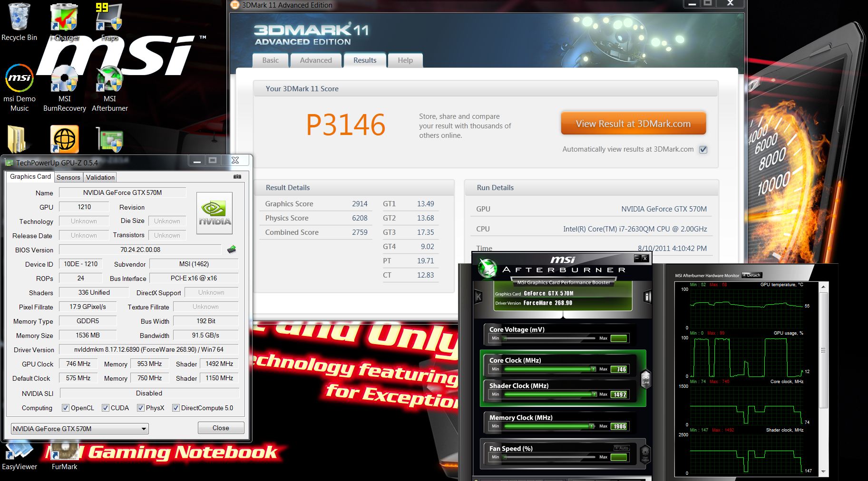The height and width of the screenshot is (481, 868).
Task: Switch to the Sensors tab in GPU-Z
Action: [68, 177]
